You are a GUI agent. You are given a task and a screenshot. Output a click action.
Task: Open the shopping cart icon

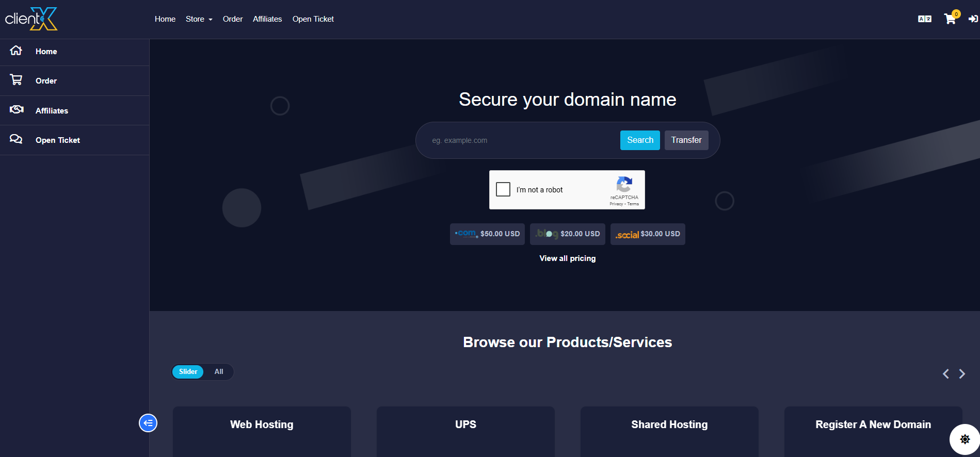coord(950,19)
